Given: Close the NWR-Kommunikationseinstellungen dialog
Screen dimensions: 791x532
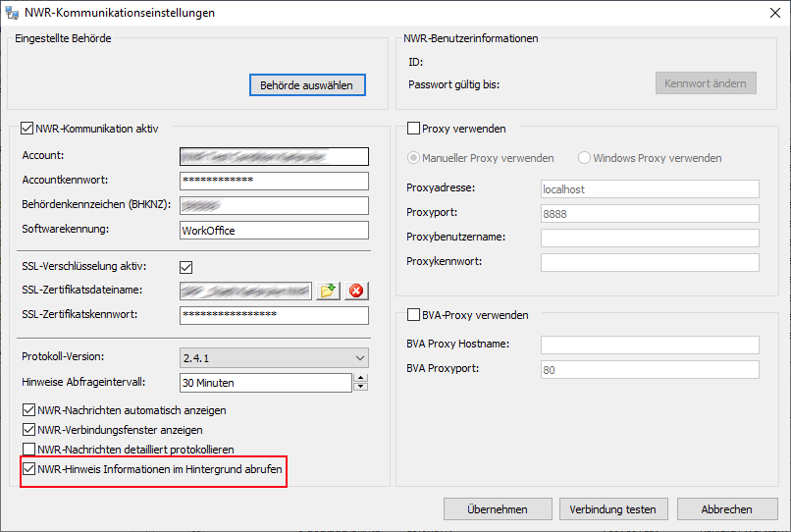Looking at the screenshot, I should coord(768,13).
